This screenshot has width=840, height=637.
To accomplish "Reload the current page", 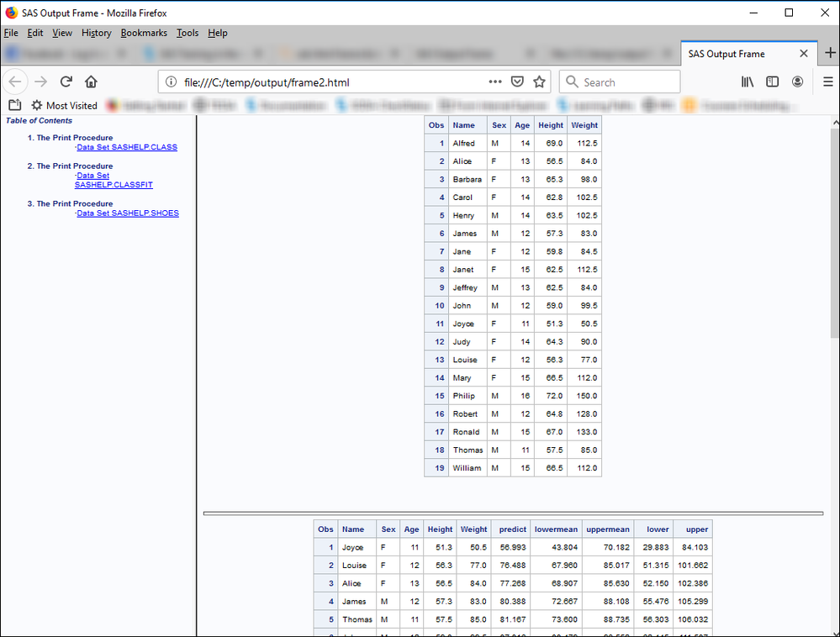I will [66, 82].
